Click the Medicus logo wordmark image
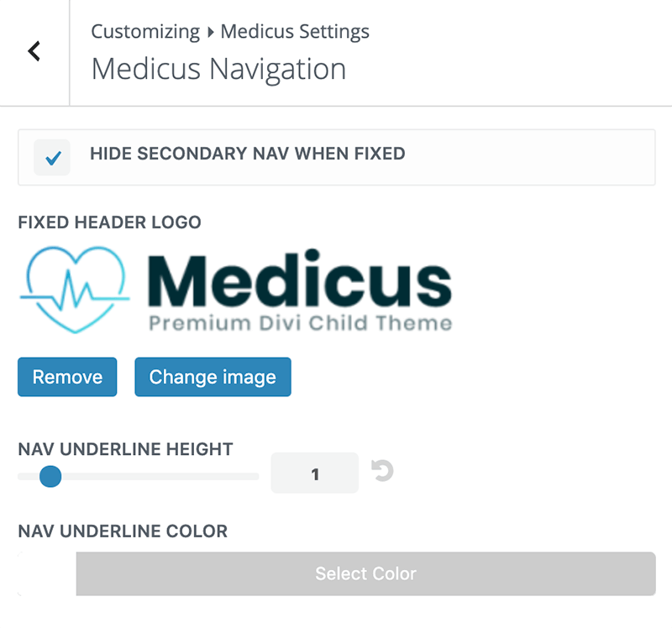 click(300, 290)
